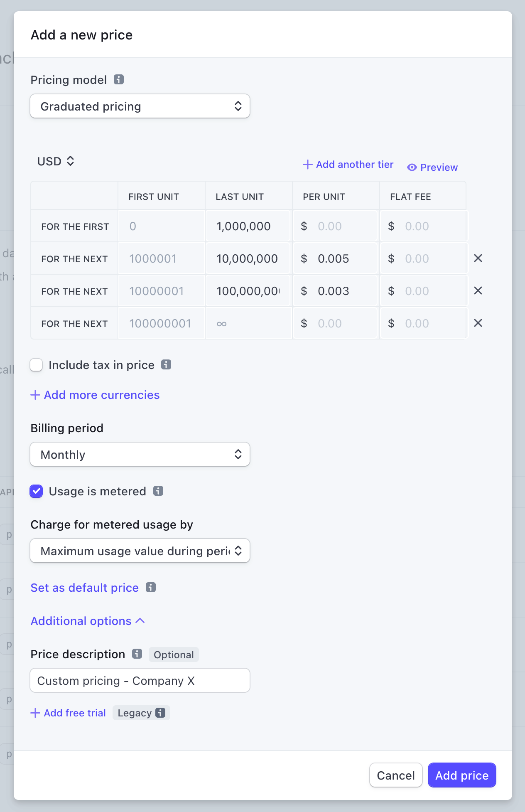The width and height of the screenshot is (525, 812).
Task: Enable Include tax in price
Action: coord(36,364)
